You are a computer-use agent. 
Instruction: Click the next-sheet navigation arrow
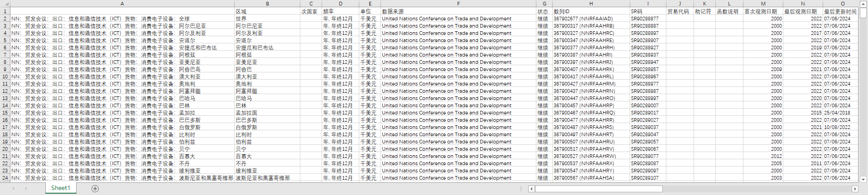point(26,189)
